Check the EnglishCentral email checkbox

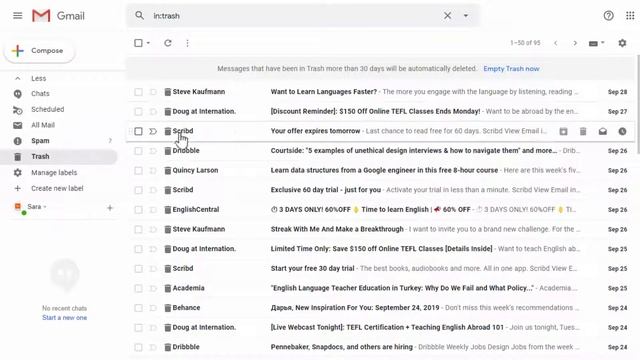[138, 210]
